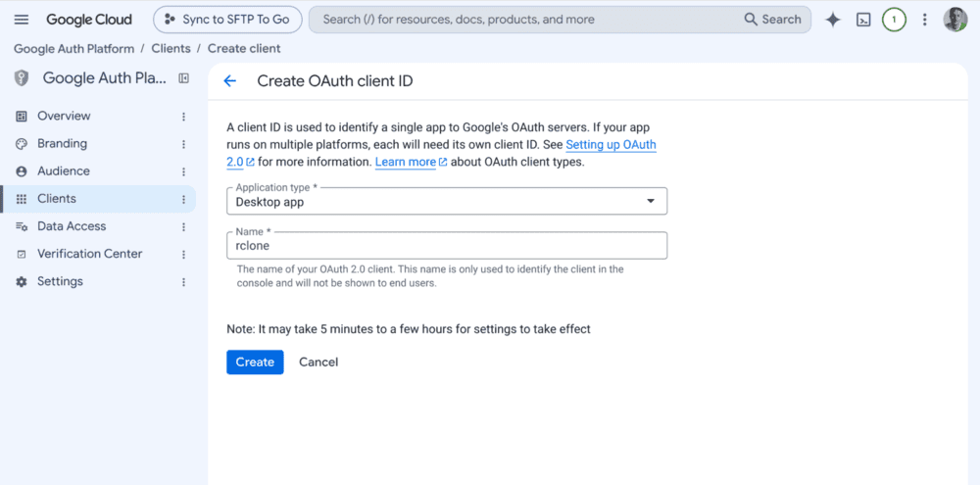Focus the resources search field
Screen dimensions: 980x485
525,20
